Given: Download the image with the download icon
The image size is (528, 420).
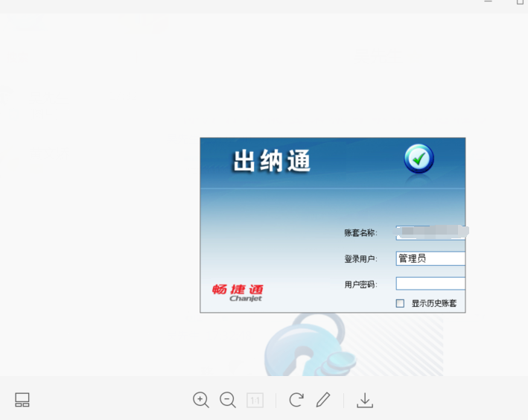Looking at the screenshot, I should (365, 400).
